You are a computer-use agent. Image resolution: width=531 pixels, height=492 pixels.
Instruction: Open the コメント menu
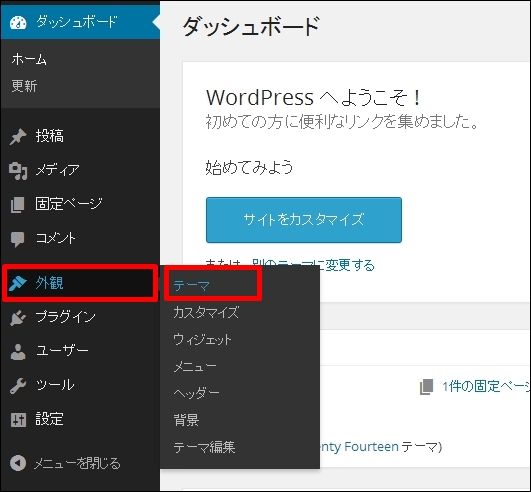coord(80,239)
